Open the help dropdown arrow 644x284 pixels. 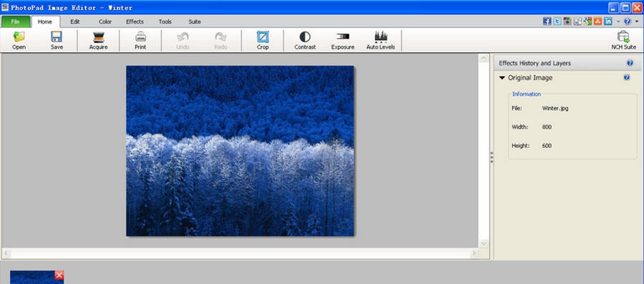[637, 21]
